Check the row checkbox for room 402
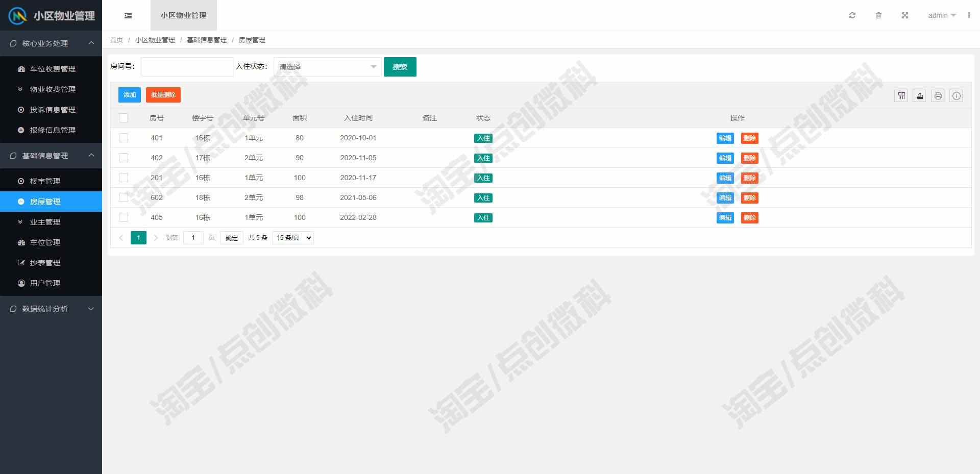The image size is (980, 474). 124,158
